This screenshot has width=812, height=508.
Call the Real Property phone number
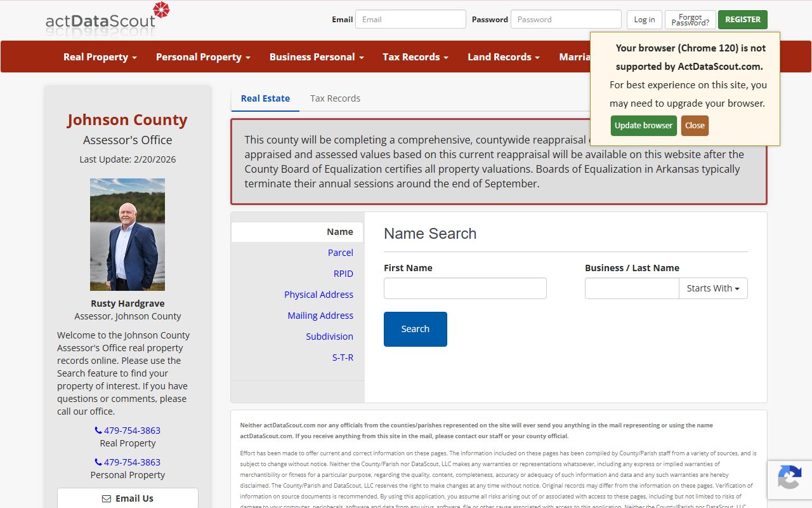click(x=128, y=430)
